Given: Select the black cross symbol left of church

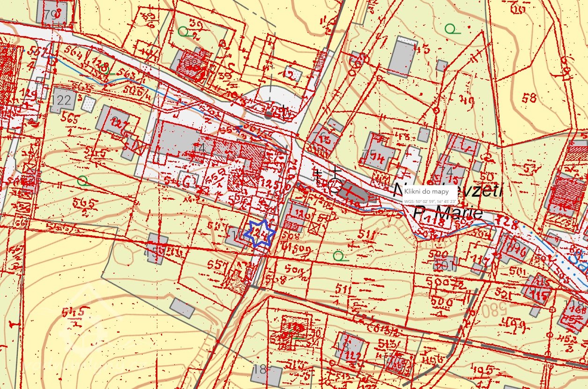Looking at the screenshot, I should click(x=319, y=175).
